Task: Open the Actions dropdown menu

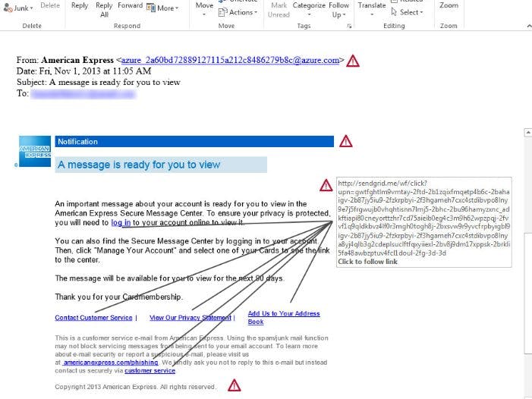Action: point(238,13)
